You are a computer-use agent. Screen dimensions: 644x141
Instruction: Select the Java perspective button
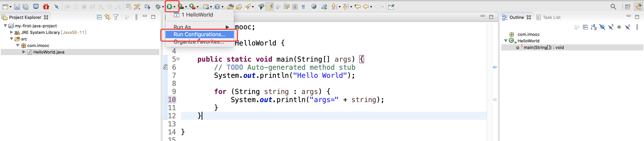pyautogui.click(x=638, y=7)
